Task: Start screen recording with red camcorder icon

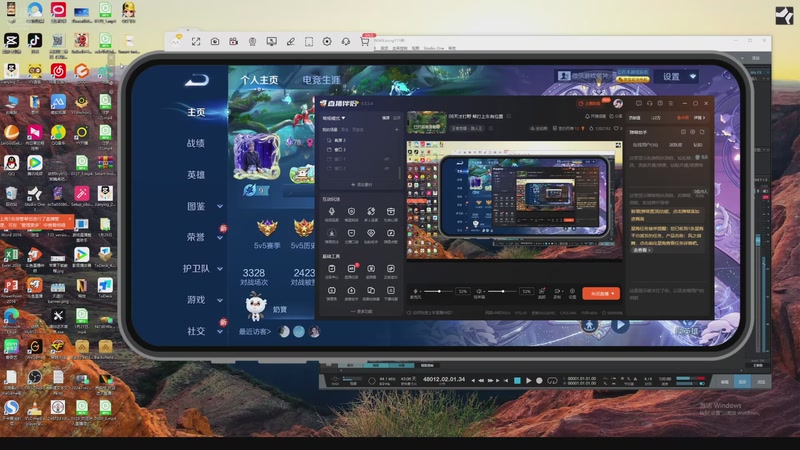Action: click(x=234, y=42)
